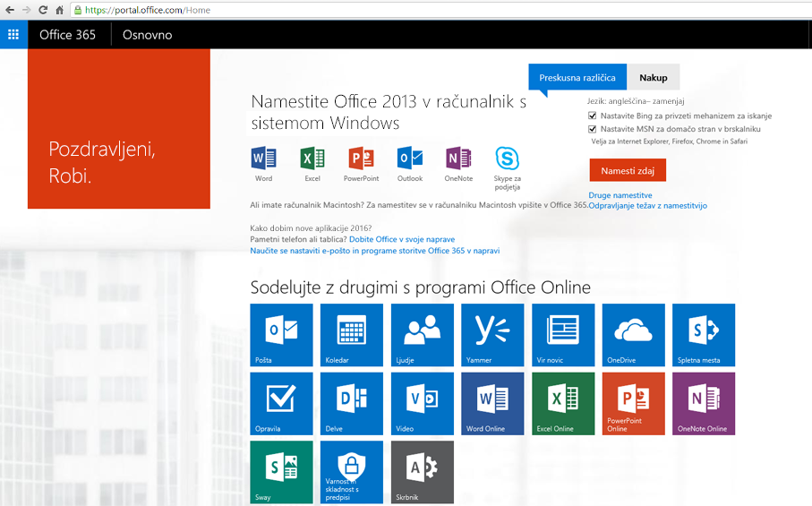Select the Preskusna različica tab
Screen dimensions: 812x506
pos(577,77)
